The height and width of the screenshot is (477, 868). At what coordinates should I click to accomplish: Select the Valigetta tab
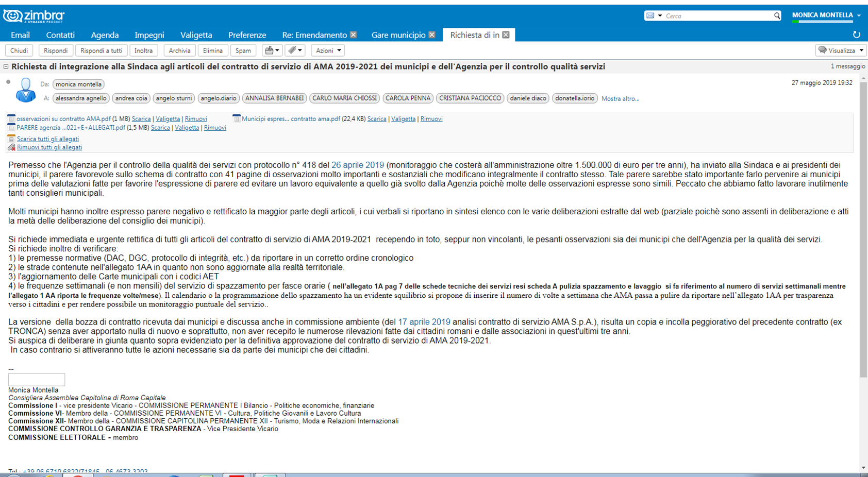click(x=196, y=35)
